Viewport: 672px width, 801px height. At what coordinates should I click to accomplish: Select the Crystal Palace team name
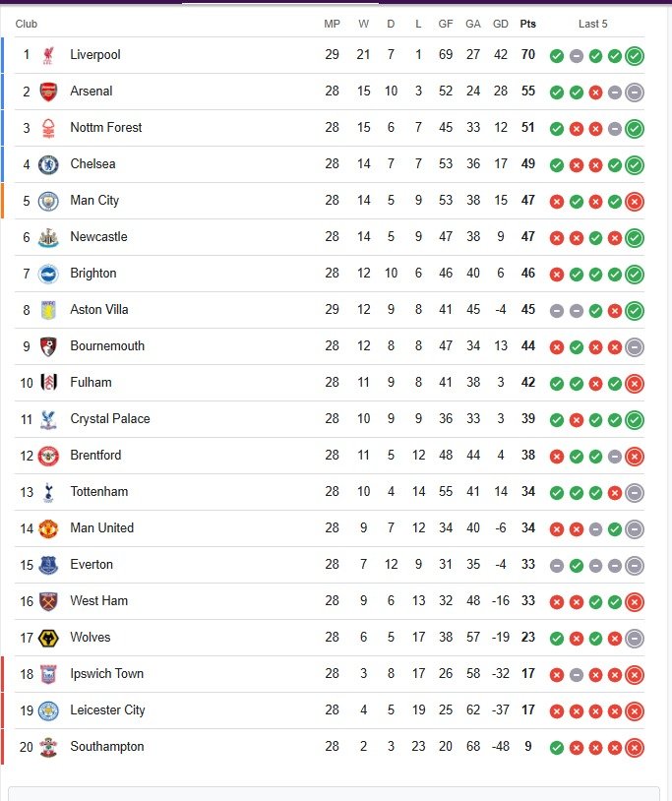(110, 418)
